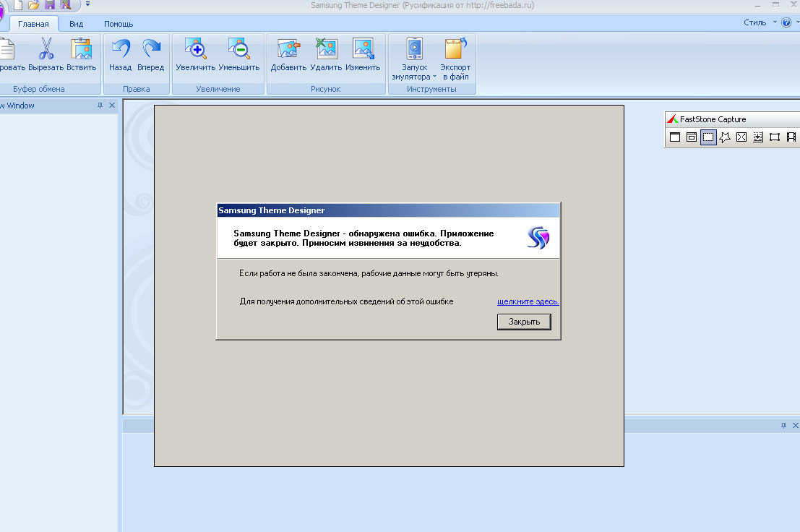Click the 'Инструменты' group label
The image size is (800, 532).
pos(431,89)
